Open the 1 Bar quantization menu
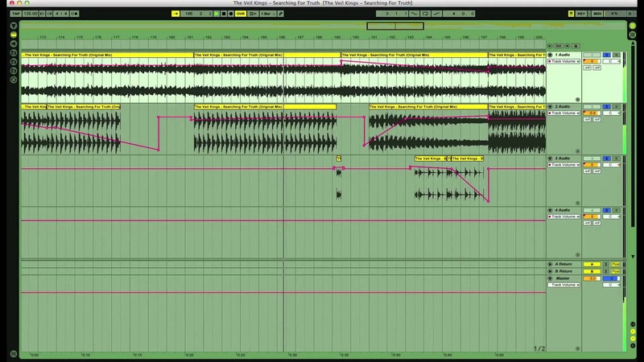 (x=268, y=14)
